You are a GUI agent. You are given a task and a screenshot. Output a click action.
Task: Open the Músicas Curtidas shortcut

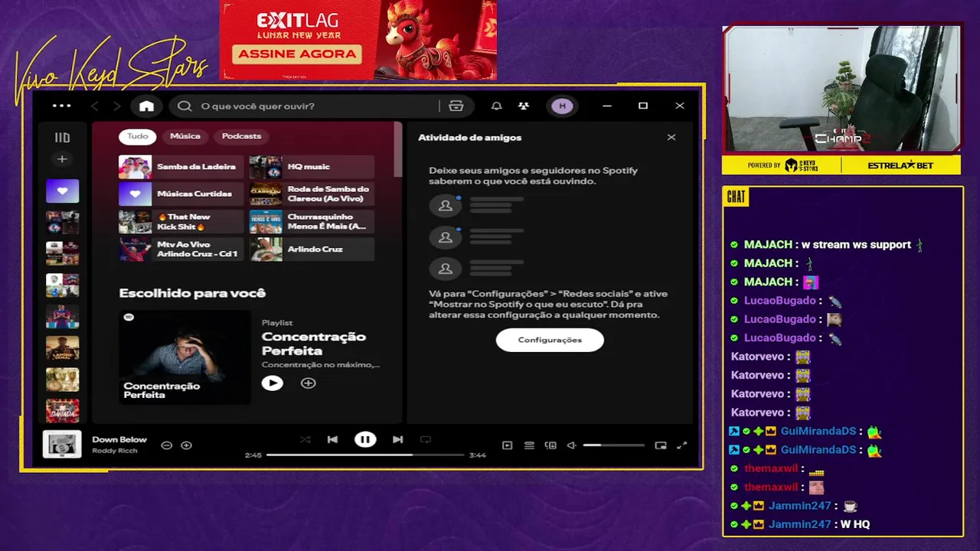(x=181, y=194)
